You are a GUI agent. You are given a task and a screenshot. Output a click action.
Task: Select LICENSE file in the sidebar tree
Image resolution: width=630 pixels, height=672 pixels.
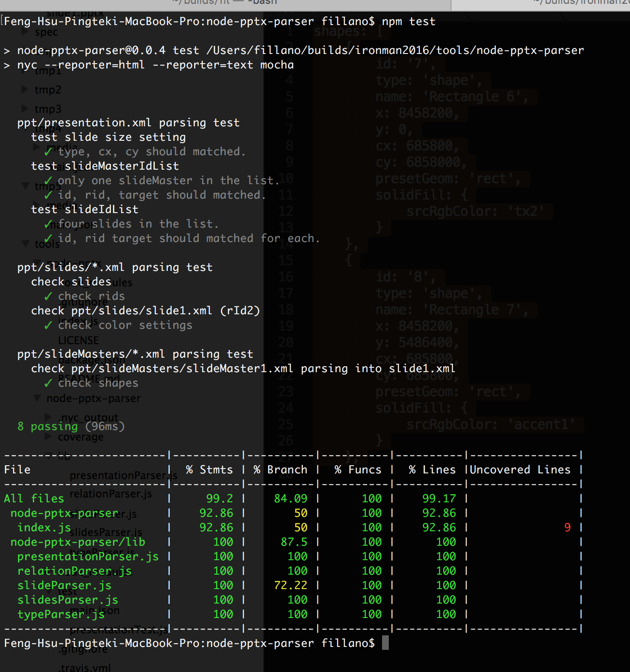point(78,340)
